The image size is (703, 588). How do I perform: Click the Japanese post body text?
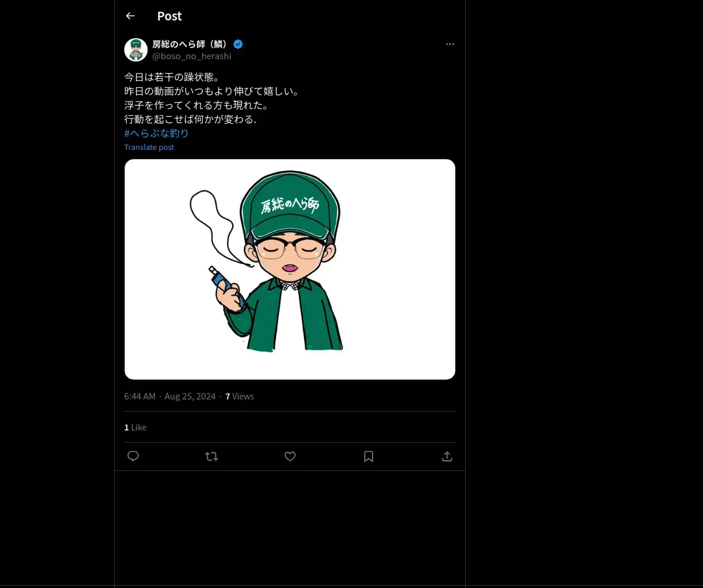pos(212,98)
